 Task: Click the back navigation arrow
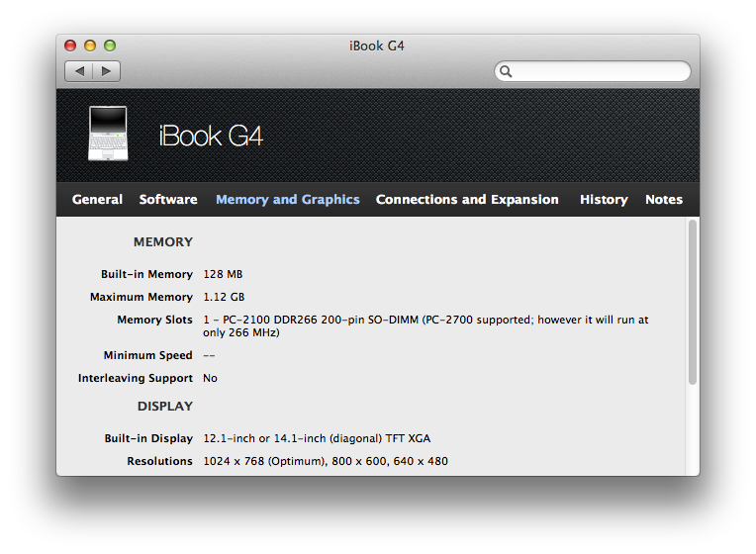coord(79,71)
